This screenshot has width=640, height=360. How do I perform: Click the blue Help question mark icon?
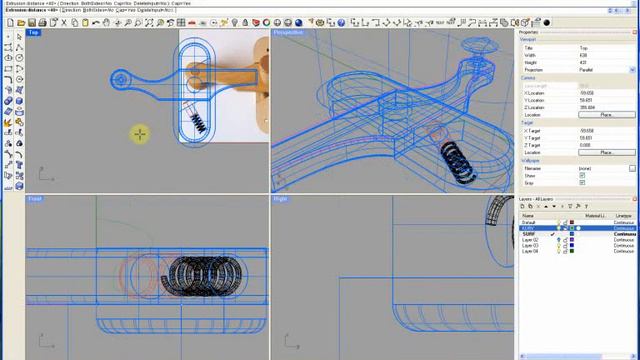pyautogui.click(x=341, y=23)
